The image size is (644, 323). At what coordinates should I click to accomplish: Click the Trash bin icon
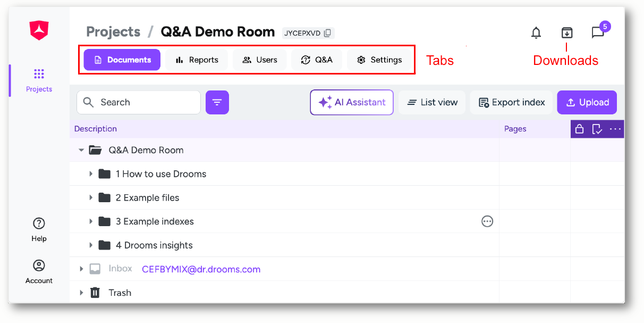(95, 293)
